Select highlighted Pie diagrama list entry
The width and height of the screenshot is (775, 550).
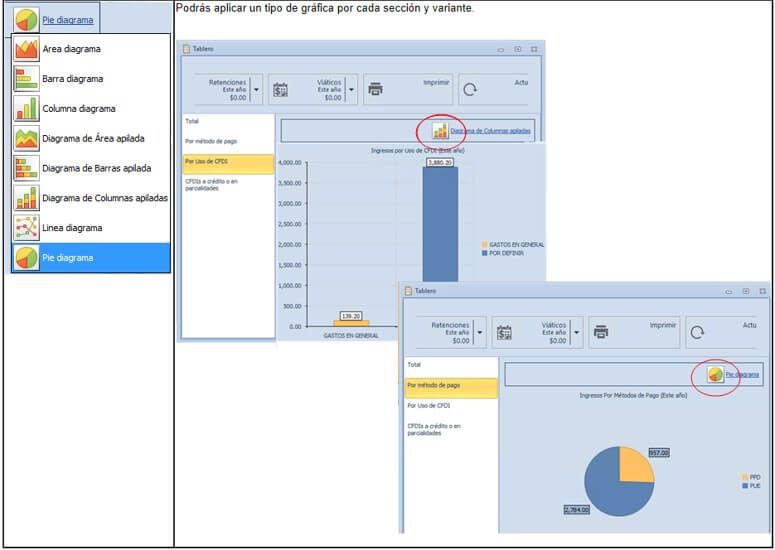91,258
